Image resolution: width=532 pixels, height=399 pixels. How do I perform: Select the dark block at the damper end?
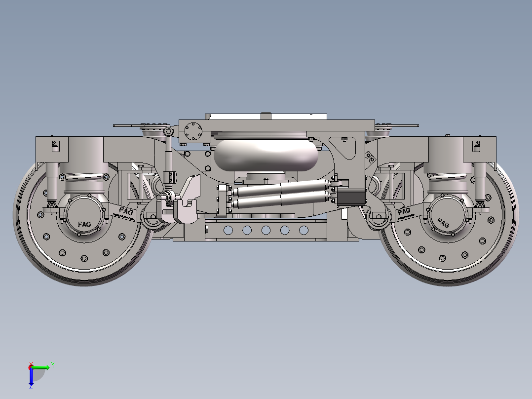click(x=351, y=197)
